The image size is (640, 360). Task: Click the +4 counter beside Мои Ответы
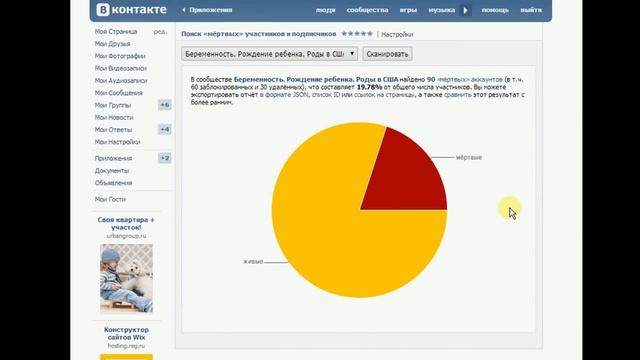(164, 129)
